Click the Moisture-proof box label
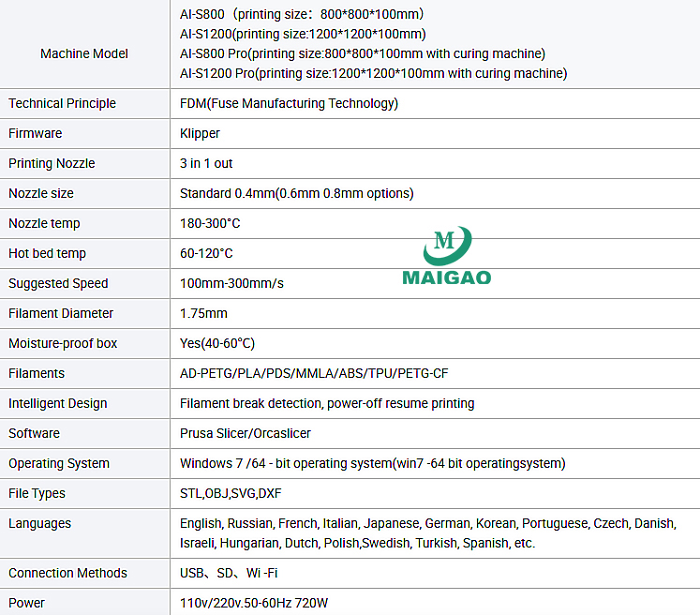Screen dimensions: 700x615 [63, 343]
